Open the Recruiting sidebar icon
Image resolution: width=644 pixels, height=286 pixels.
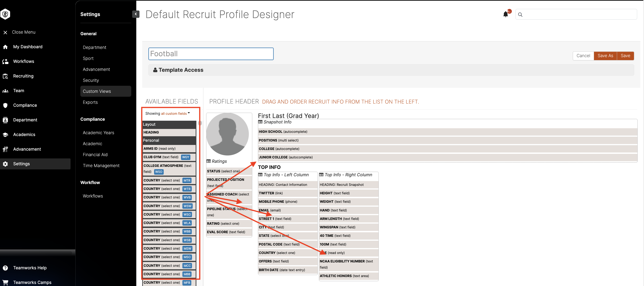click(x=5, y=76)
